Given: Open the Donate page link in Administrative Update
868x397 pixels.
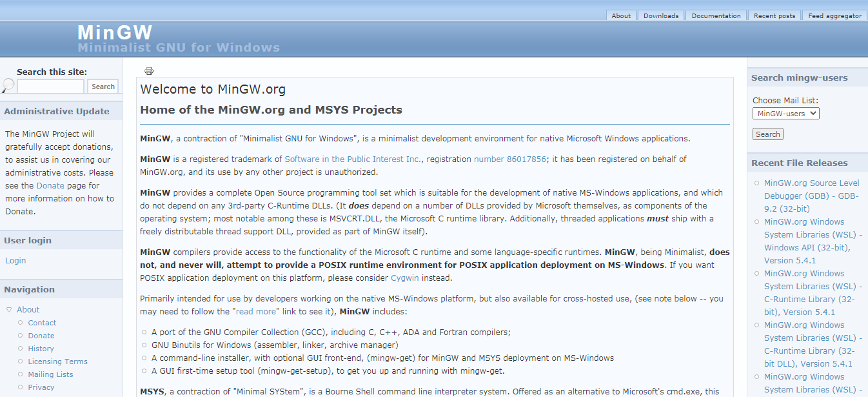Looking at the screenshot, I should point(50,186).
